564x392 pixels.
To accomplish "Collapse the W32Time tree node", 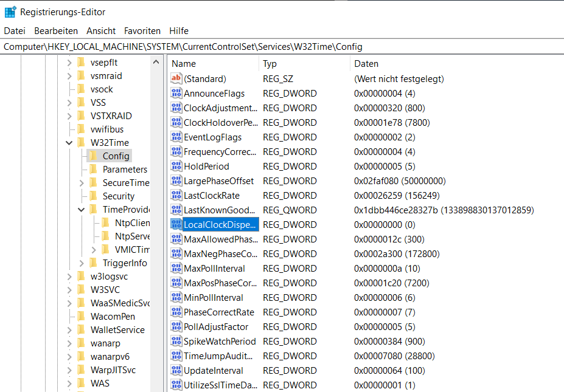I will [x=69, y=143].
